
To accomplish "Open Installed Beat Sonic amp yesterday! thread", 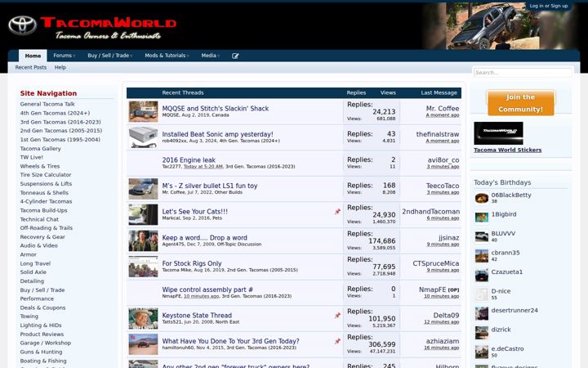I will click(x=217, y=134).
